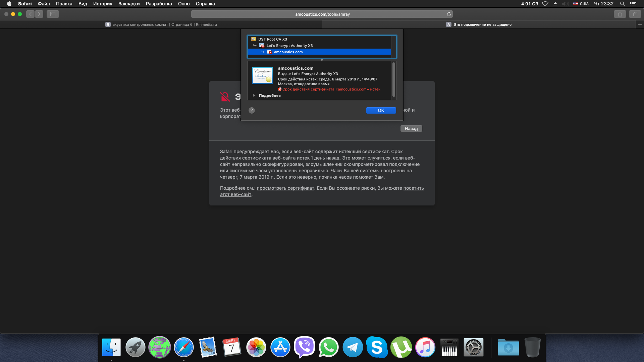The height and width of the screenshot is (362, 644).
Task: Click the address bar URL field
Action: point(322,14)
